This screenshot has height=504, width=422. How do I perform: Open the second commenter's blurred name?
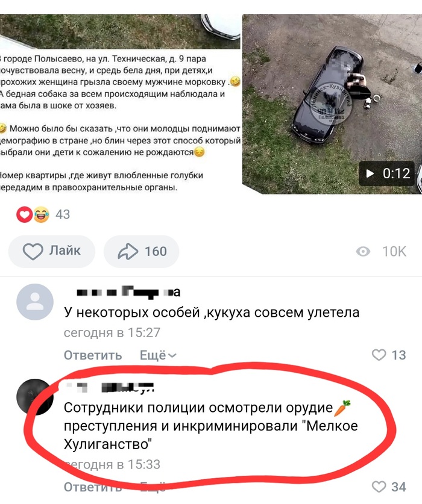click(x=110, y=387)
